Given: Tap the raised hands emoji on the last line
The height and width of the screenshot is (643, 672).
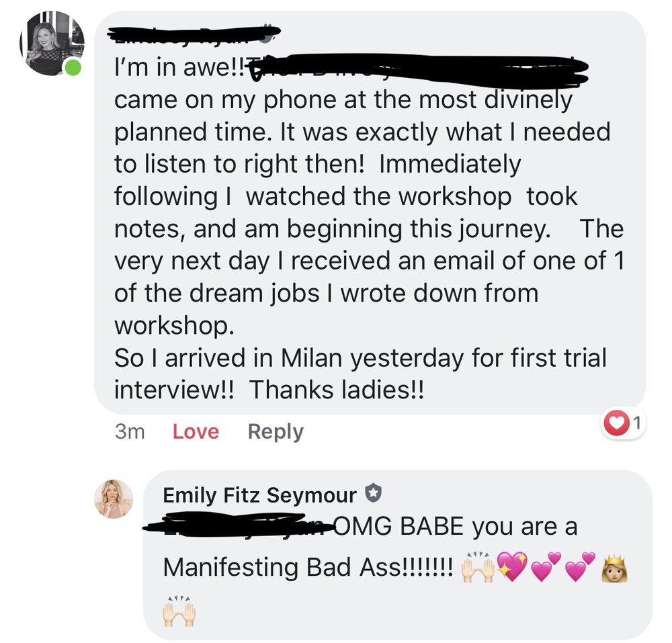Looking at the screenshot, I should [179, 611].
